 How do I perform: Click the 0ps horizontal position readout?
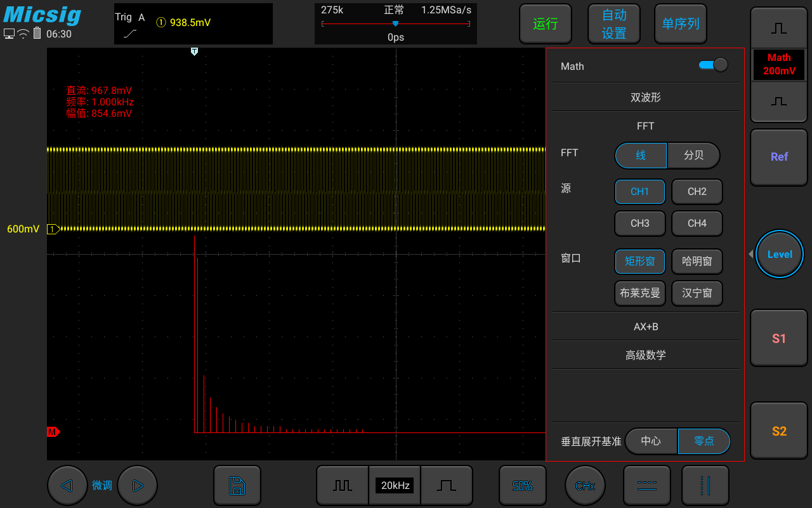pos(396,37)
